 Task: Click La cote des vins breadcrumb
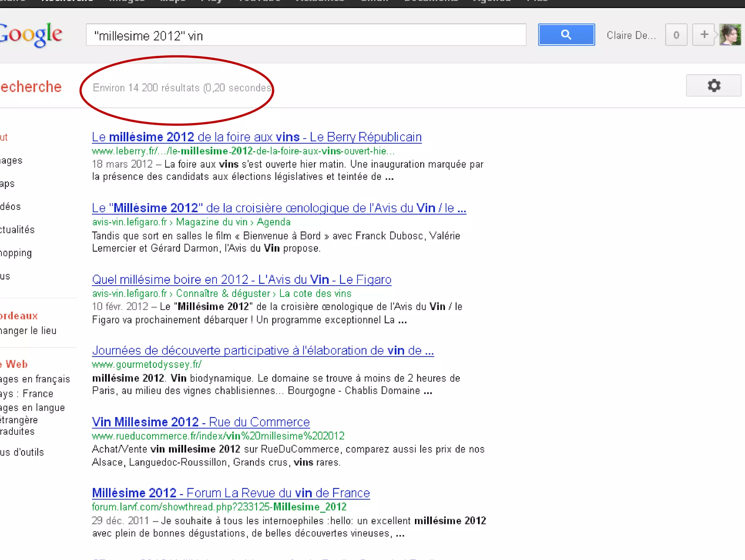point(315,293)
